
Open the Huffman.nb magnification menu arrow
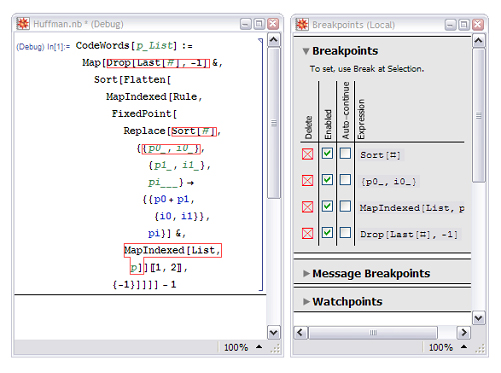(259, 347)
